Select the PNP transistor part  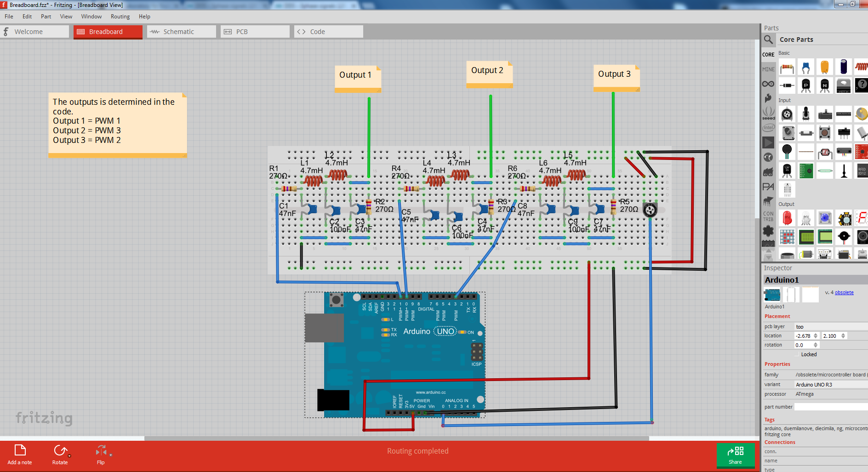click(x=806, y=85)
